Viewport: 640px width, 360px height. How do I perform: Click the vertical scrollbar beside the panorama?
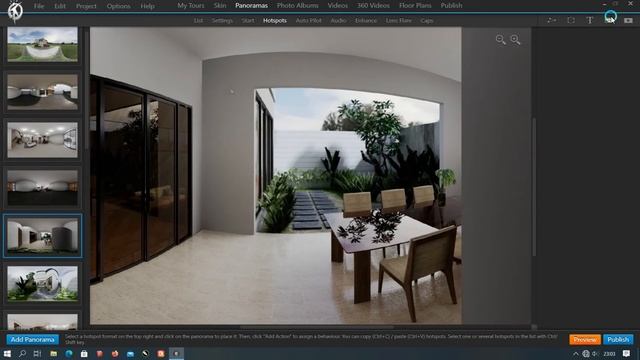coord(534,187)
